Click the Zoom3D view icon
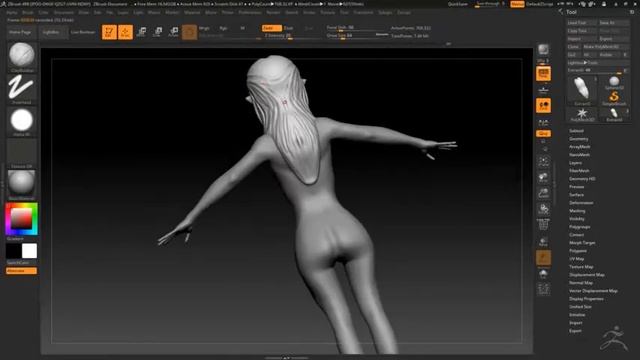The image size is (640, 360). point(543,193)
